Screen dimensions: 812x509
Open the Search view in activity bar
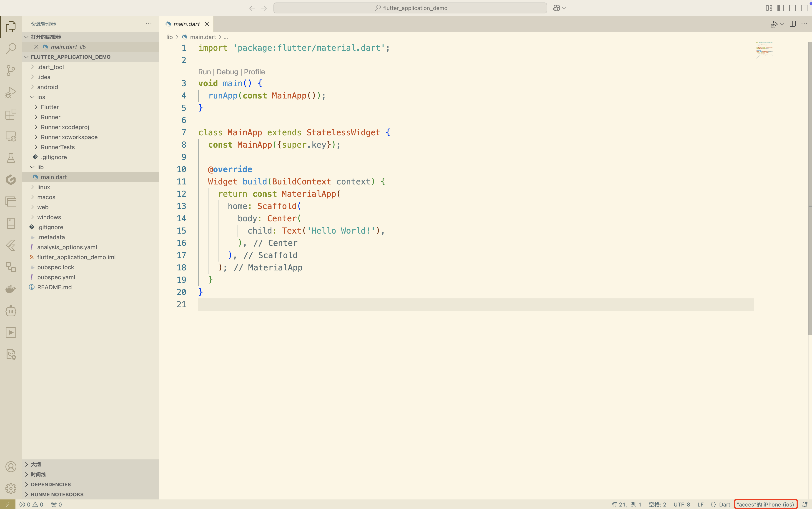coord(11,48)
